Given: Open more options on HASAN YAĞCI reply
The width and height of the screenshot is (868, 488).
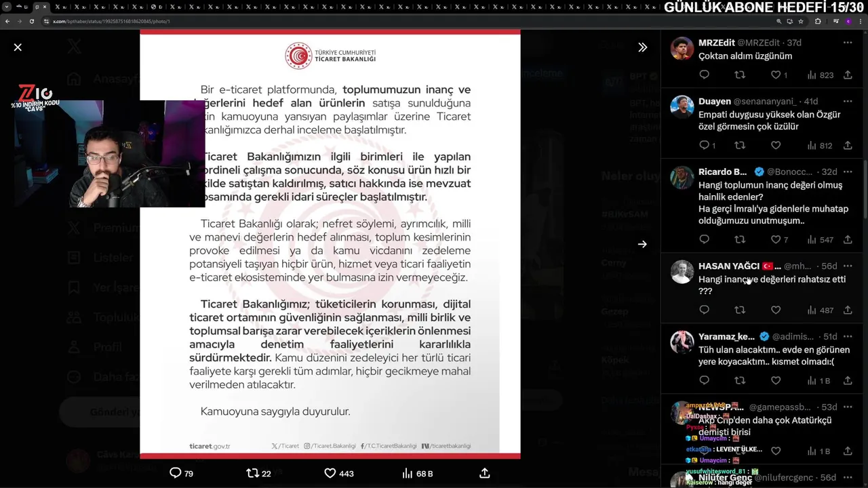Looking at the screenshot, I should (x=848, y=266).
